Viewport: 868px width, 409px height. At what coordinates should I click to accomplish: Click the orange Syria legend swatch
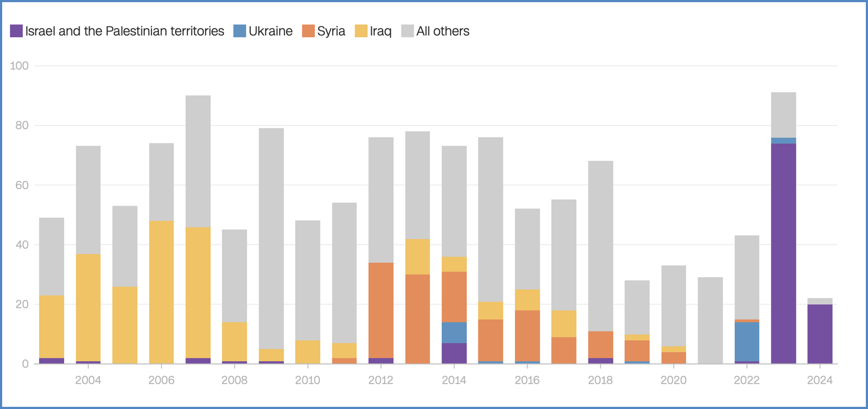click(308, 31)
